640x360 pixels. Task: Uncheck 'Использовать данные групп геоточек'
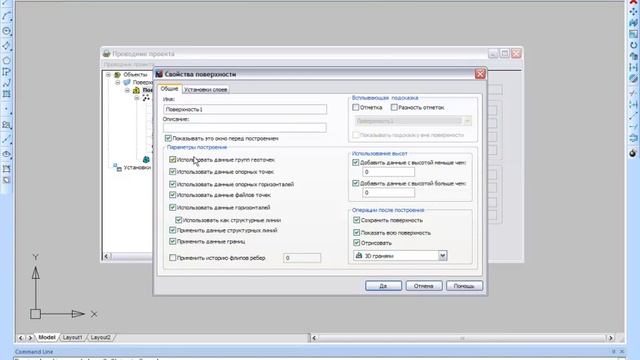click(x=172, y=160)
